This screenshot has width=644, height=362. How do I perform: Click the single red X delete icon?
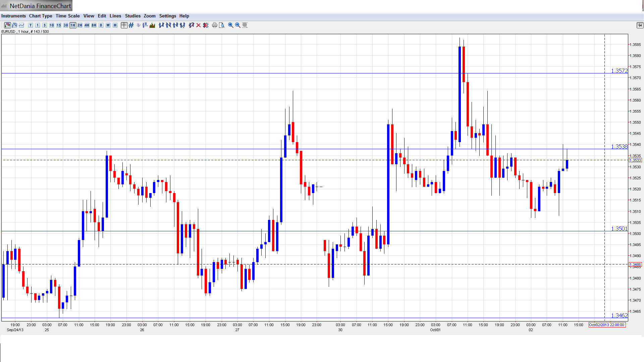tap(198, 25)
